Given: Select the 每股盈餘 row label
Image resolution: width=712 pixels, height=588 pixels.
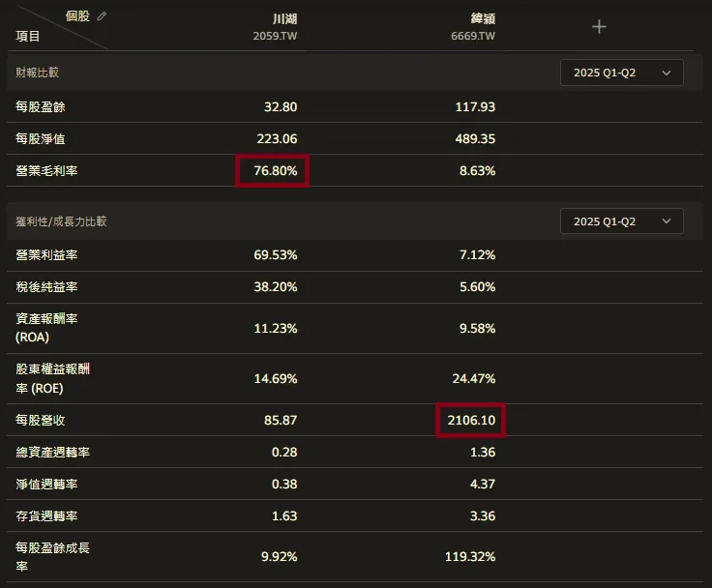Looking at the screenshot, I should coord(41,106).
